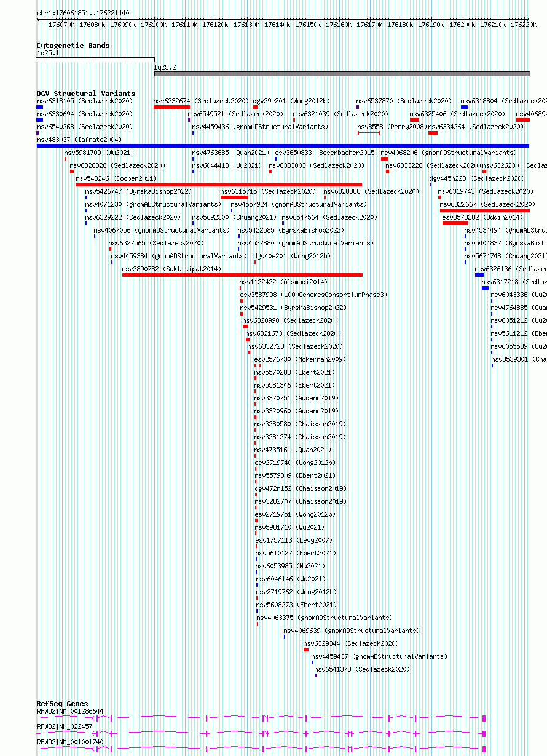547x756 pixels.
Task: Click nsv4459436 (gnomADStructuralVariants) label
Action: coord(260,127)
